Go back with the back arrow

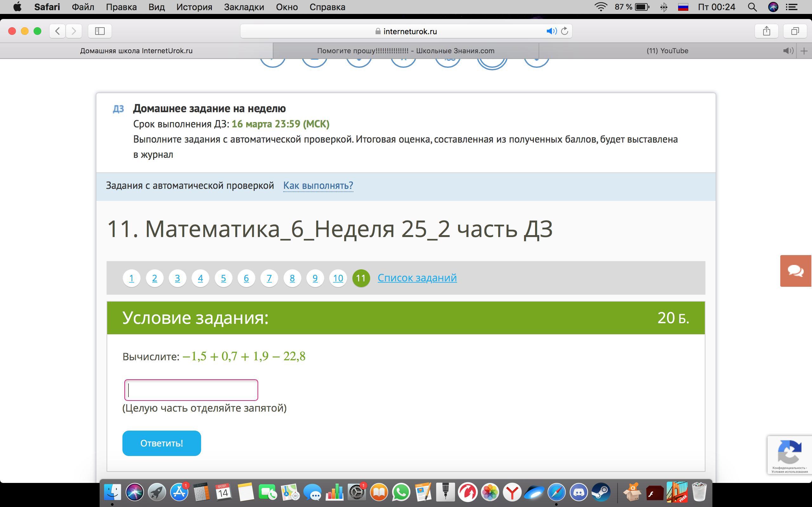(x=57, y=31)
